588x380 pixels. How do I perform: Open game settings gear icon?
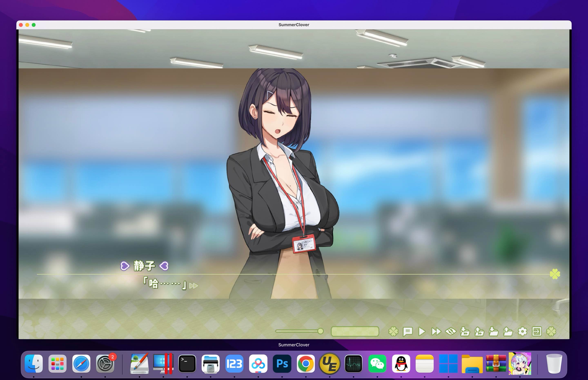(x=522, y=331)
